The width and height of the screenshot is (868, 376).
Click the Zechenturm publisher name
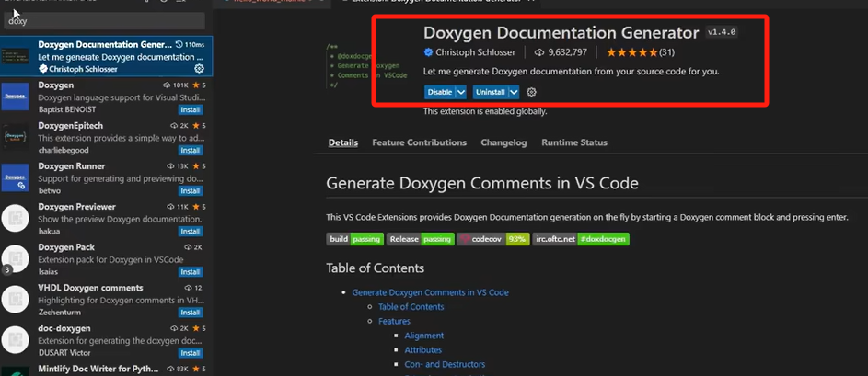click(61, 313)
